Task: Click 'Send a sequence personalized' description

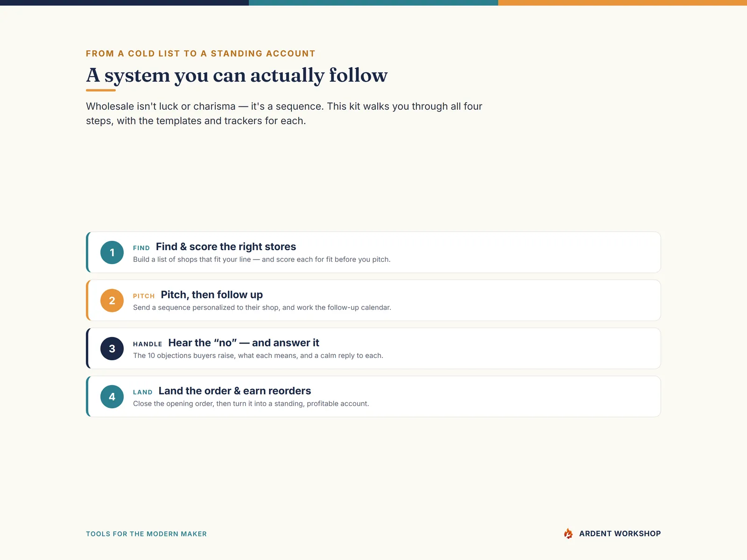Action: (262, 308)
